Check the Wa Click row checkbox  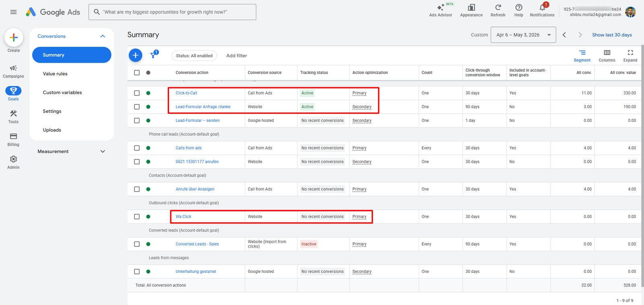[x=137, y=217]
